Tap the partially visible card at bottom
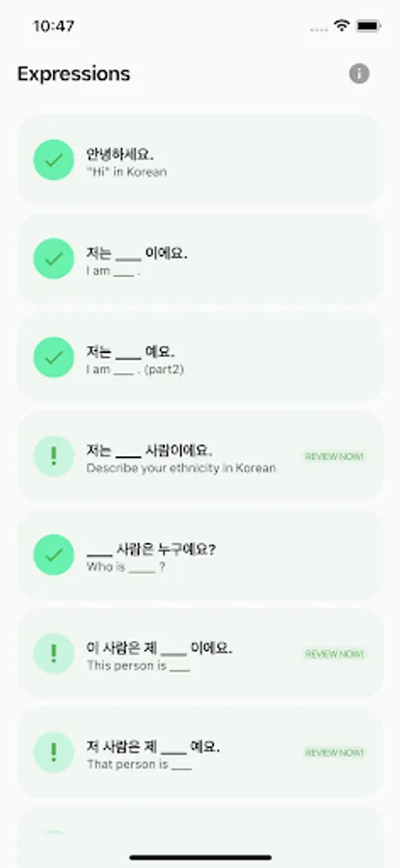Screen dimensions: 400x868 (x=200, y=837)
